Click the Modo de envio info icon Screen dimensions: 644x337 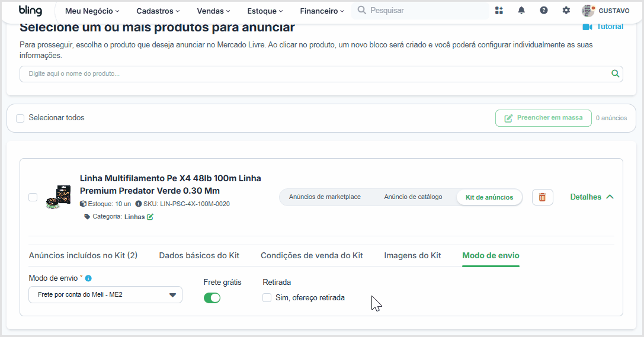tap(88, 278)
